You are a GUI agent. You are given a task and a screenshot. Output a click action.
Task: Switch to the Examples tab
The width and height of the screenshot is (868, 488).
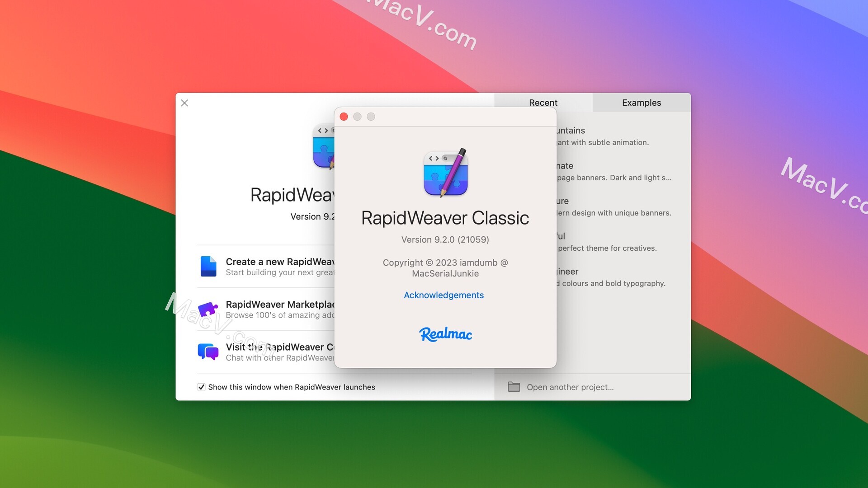point(641,103)
